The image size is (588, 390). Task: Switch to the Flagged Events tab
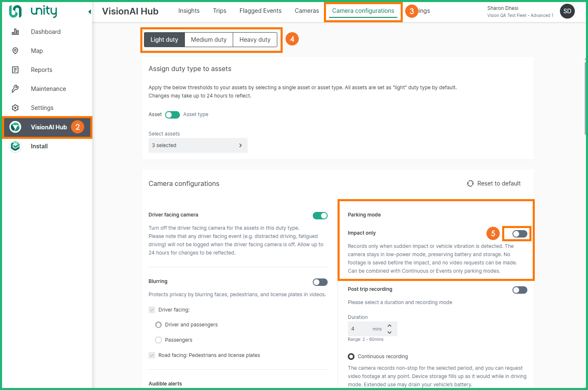click(260, 11)
